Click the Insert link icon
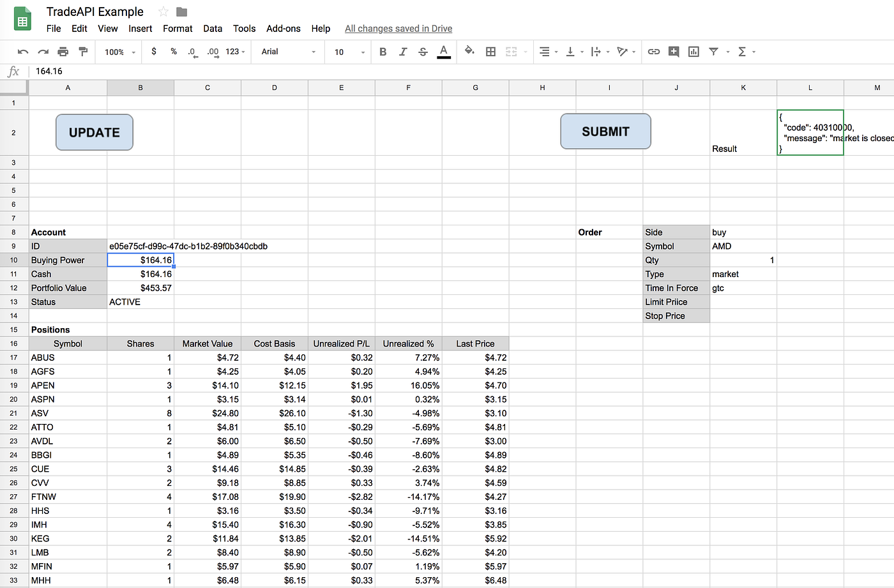Viewport: 894px width, 588px height. (x=653, y=52)
